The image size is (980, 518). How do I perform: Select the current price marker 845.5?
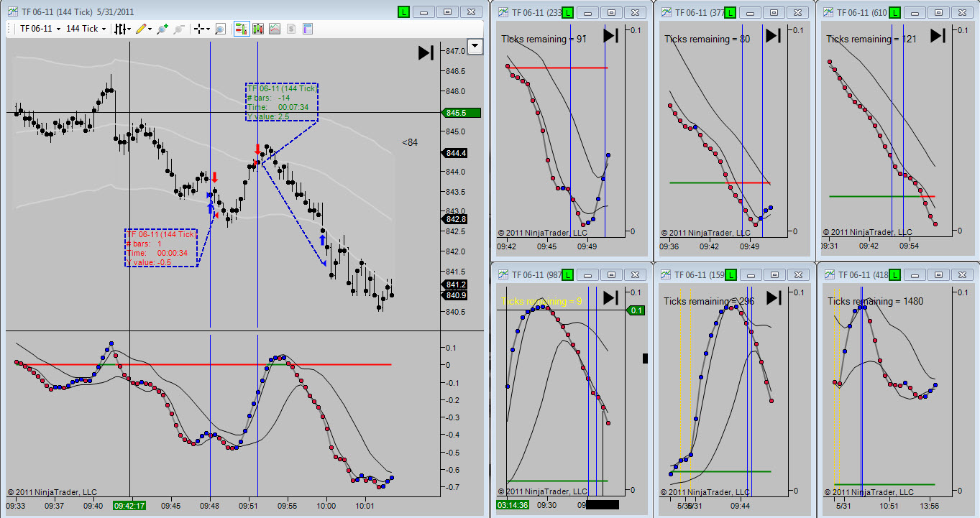[462, 113]
